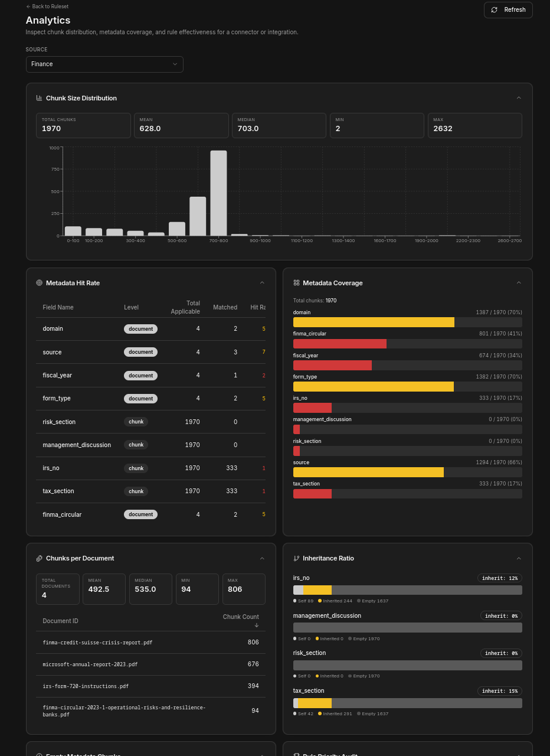Click the Matched column header
The image size is (550, 756).
225,307
